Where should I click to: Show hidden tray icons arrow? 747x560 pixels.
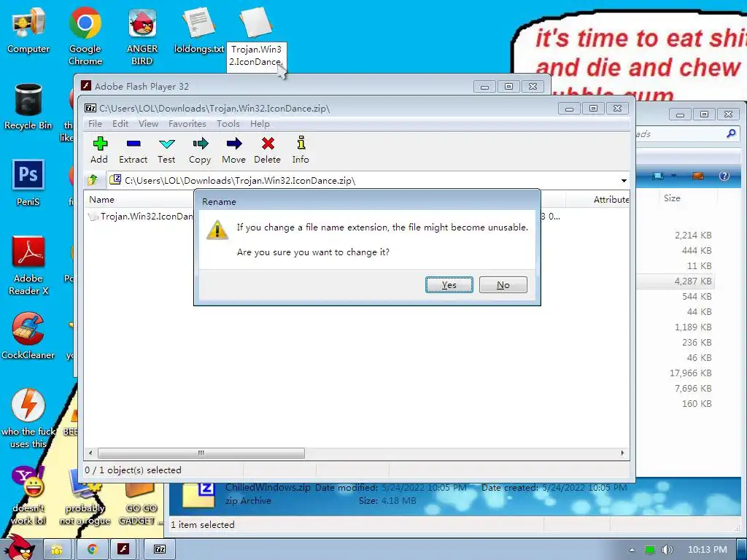pos(632,550)
